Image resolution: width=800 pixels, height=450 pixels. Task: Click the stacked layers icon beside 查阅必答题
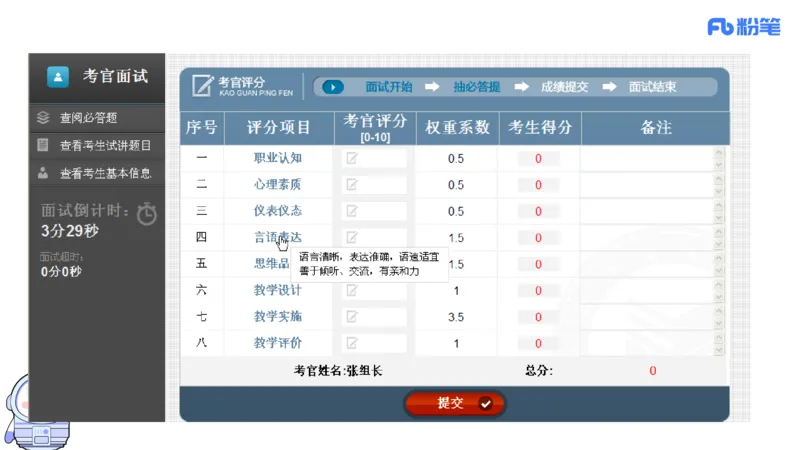point(43,118)
